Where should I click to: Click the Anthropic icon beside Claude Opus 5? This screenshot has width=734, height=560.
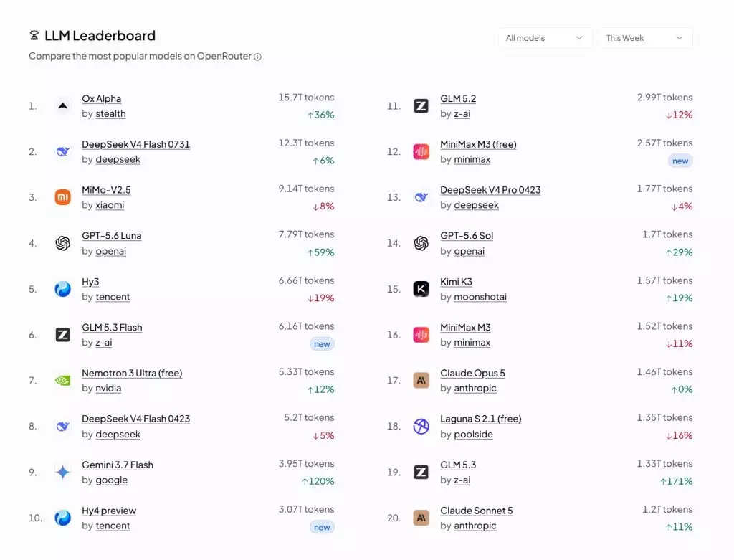click(x=421, y=380)
